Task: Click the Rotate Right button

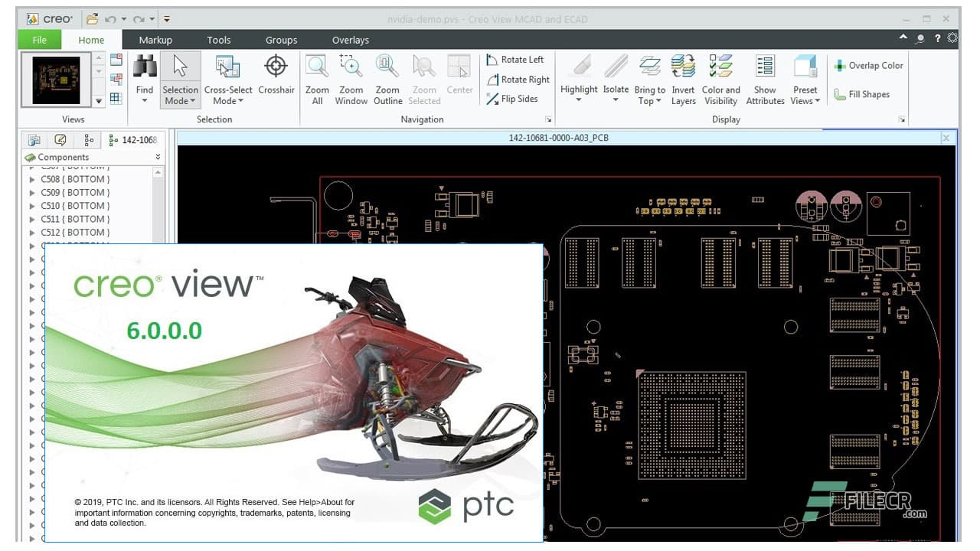Action: (x=518, y=79)
